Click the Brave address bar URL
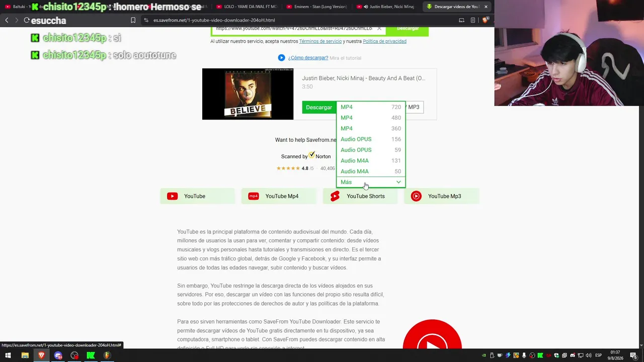644x362 pixels. (x=214, y=20)
